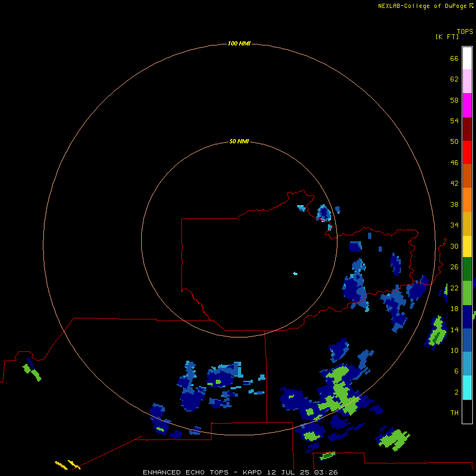Click the cyan 10 kft legend swatch

pyautogui.click(x=467, y=388)
